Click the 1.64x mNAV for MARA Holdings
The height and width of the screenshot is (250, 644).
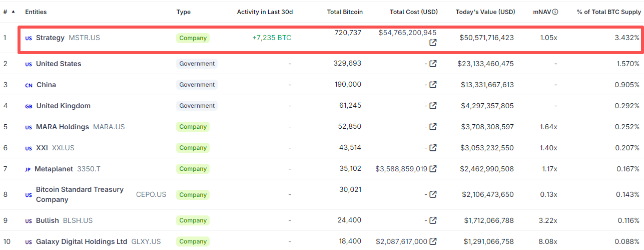click(548, 127)
